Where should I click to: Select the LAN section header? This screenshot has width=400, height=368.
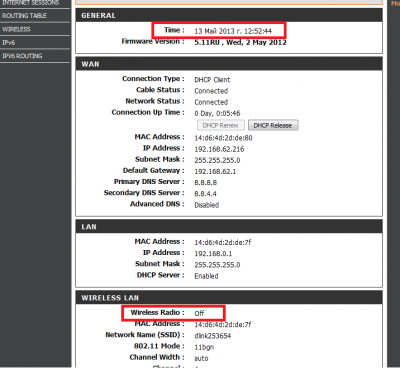tap(229, 227)
